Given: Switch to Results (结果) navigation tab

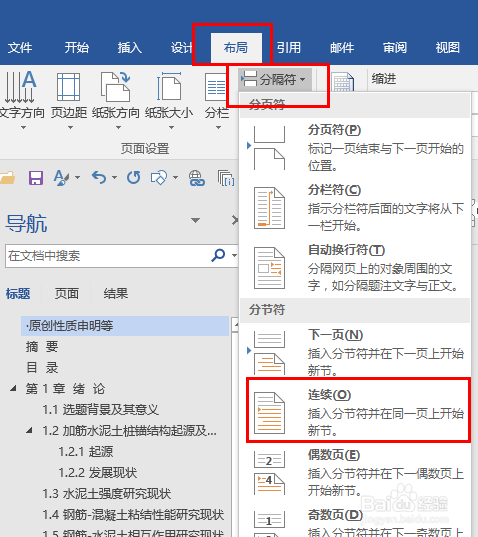Looking at the screenshot, I should (x=116, y=294).
